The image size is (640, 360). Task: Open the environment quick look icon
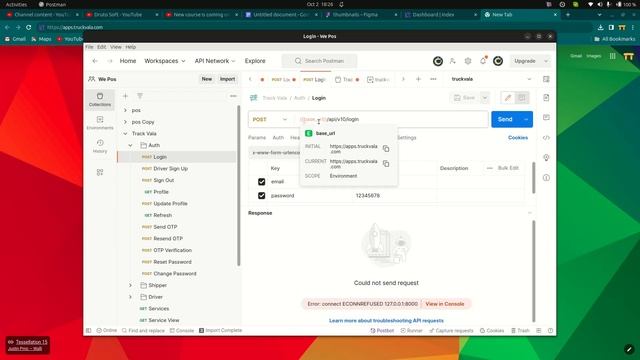546,79
